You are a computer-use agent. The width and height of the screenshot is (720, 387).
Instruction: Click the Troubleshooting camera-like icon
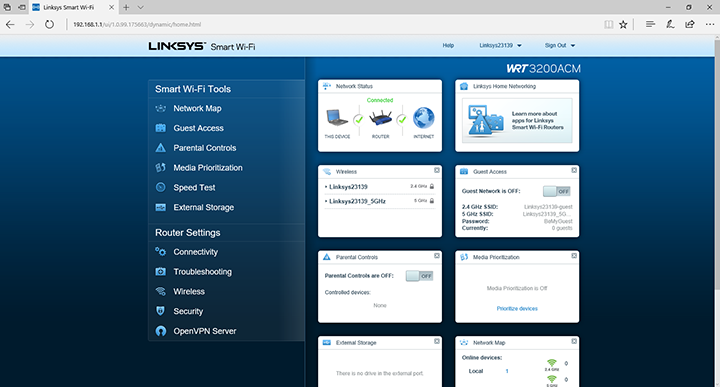(161, 272)
